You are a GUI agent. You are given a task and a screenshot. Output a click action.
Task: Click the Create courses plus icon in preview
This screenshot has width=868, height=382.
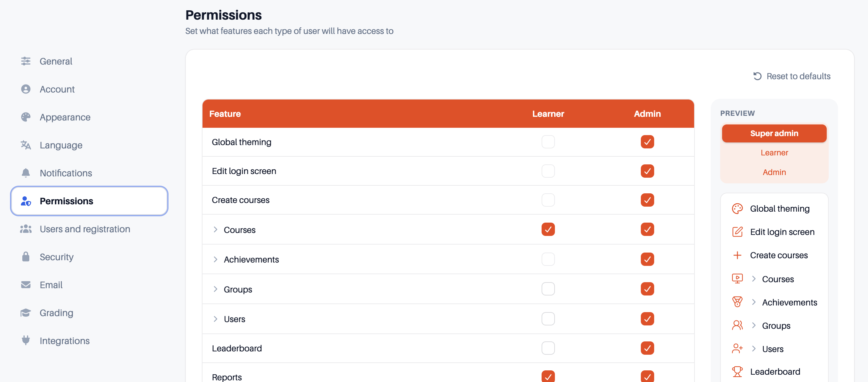pyautogui.click(x=737, y=255)
